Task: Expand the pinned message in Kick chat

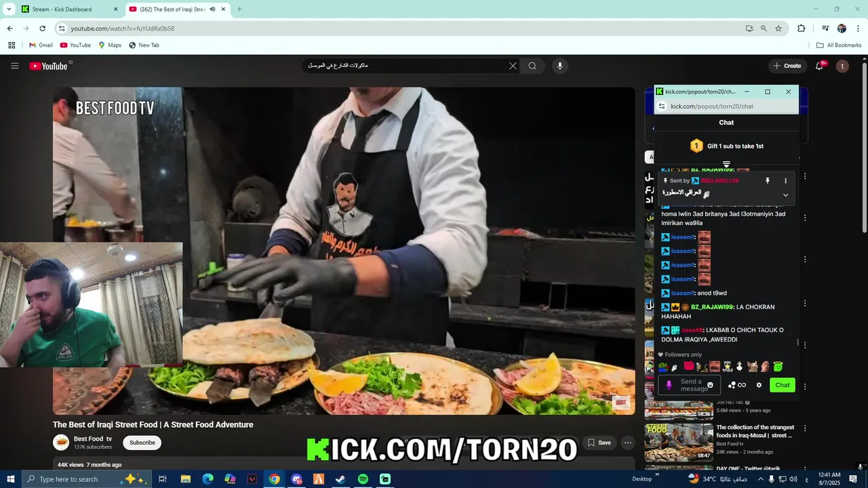Action: (786, 195)
